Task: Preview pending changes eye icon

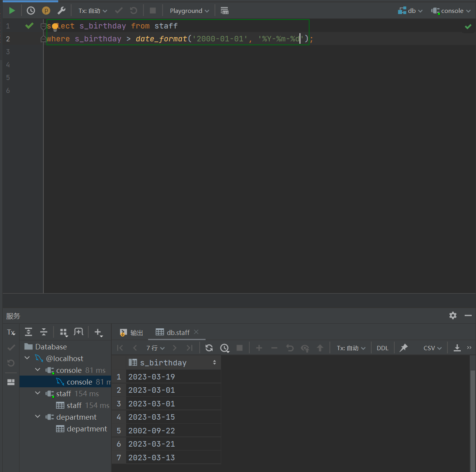Action: pyautogui.click(x=305, y=348)
